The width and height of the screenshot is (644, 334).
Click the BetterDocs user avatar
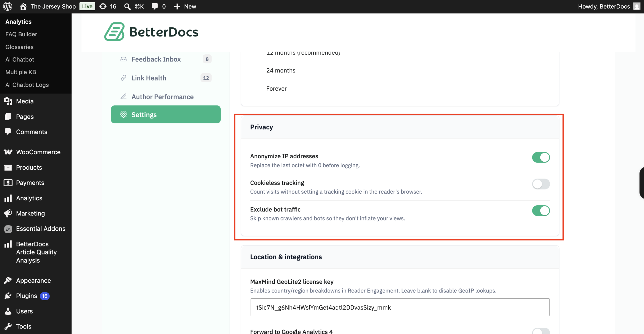tap(637, 6)
